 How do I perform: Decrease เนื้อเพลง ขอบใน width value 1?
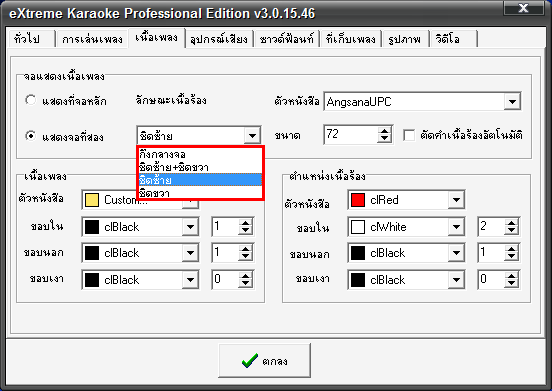point(245,231)
